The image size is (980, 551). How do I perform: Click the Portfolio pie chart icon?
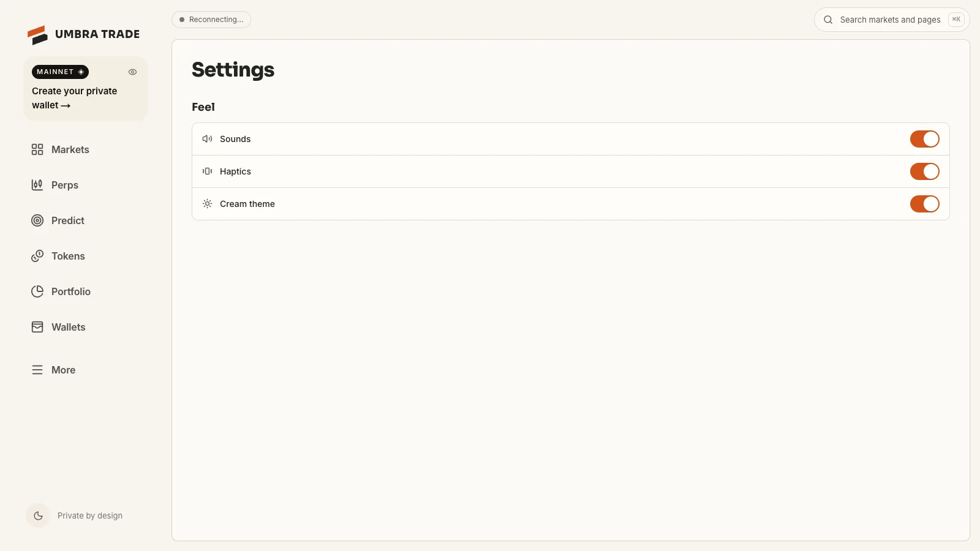[x=37, y=291]
